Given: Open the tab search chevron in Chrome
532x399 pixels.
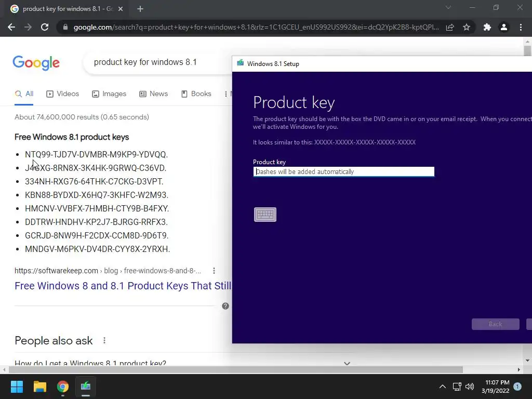Looking at the screenshot, I should [x=448, y=7].
